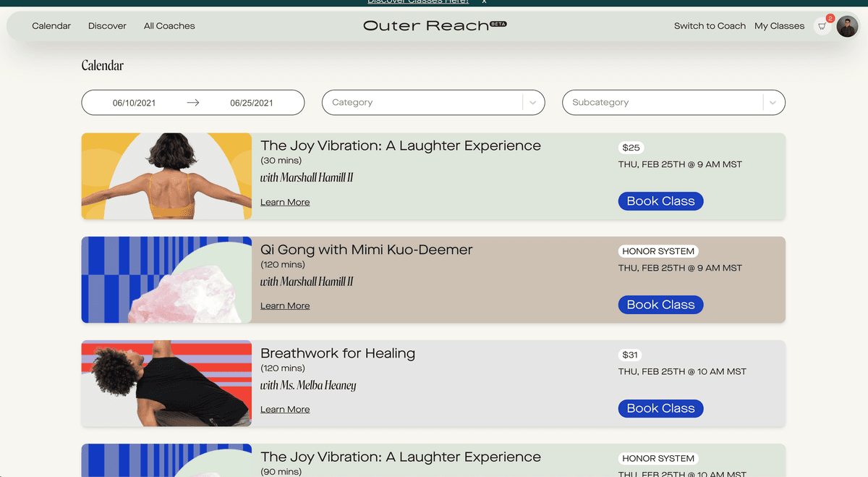Click the $31 price tag

tap(630, 355)
